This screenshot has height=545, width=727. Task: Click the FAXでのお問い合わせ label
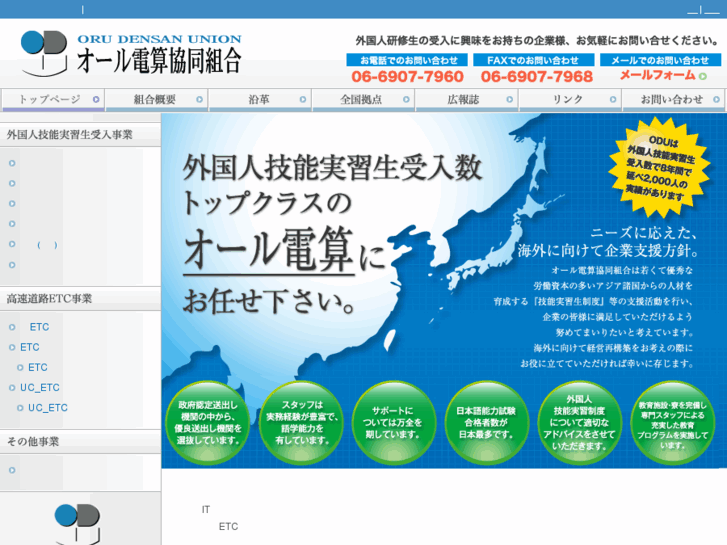pos(534,60)
